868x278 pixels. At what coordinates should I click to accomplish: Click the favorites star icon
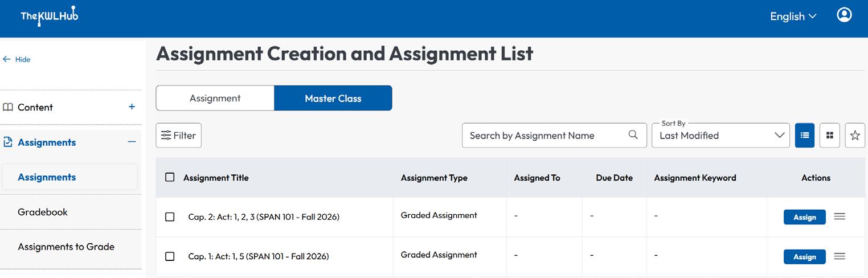click(855, 136)
